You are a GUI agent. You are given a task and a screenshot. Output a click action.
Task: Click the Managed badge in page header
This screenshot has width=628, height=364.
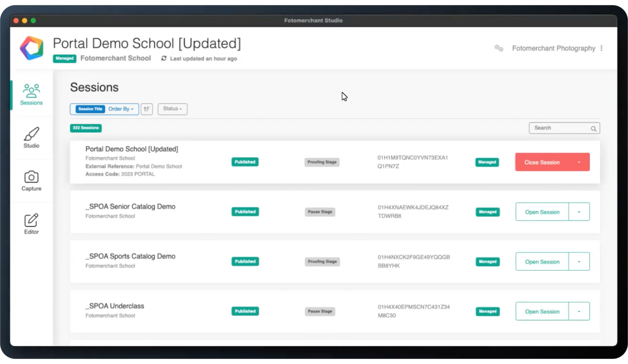[x=64, y=58]
